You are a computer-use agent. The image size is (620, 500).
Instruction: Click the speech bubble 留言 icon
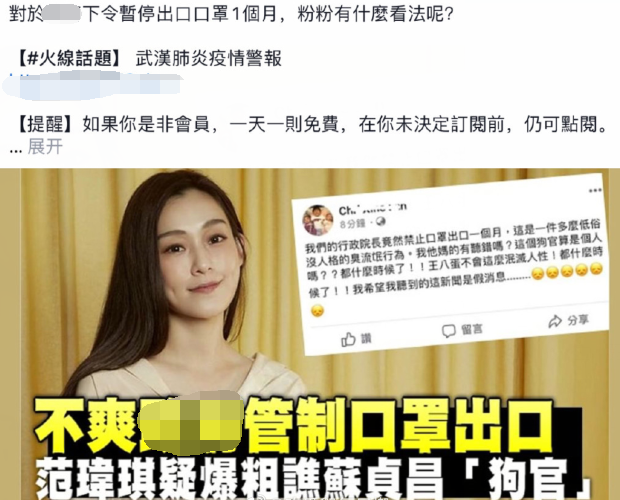click(x=448, y=331)
